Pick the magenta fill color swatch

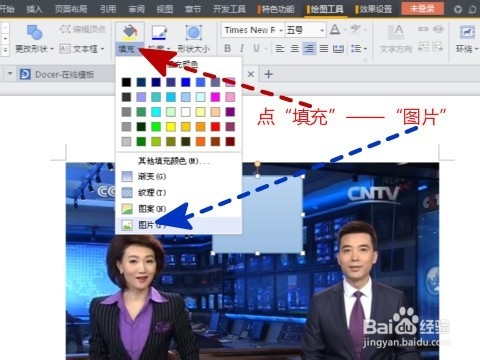215,97
